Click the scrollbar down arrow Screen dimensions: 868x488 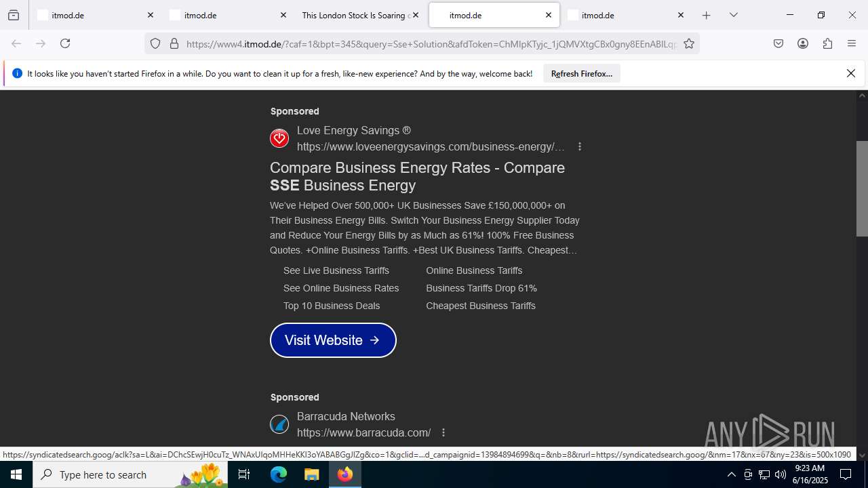point(862,455)
